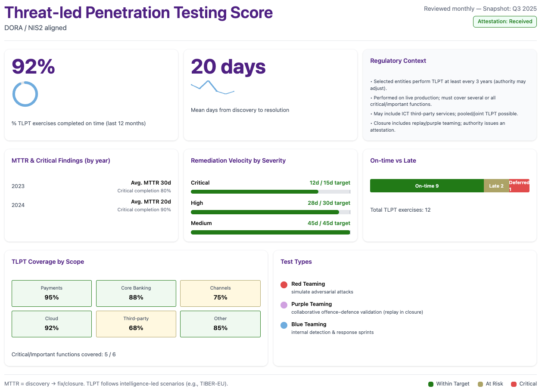Click the MTTR definition footer note
542x392 pixels.
coord(116,383)
